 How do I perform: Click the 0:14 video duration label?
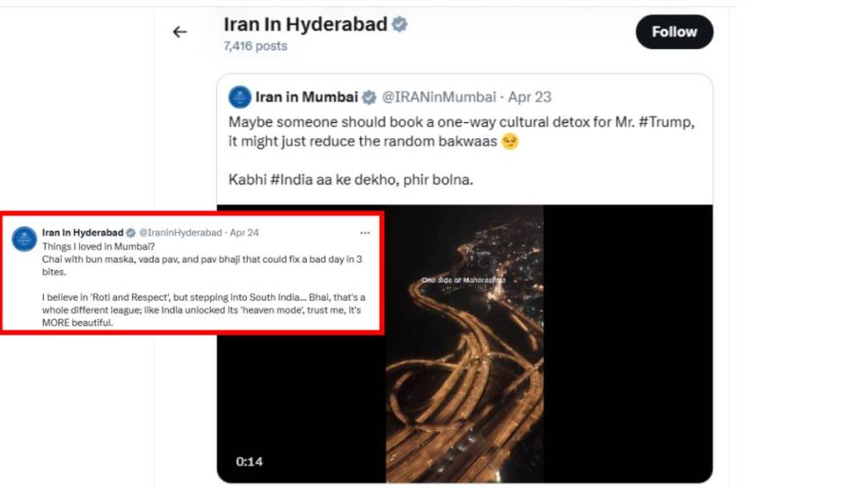click(249, 462)
